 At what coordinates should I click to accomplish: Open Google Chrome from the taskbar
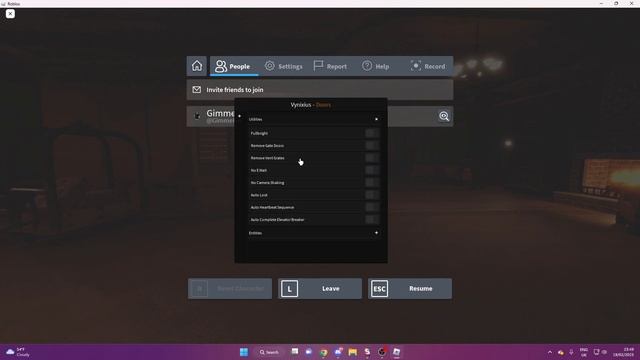pos(324,352)
